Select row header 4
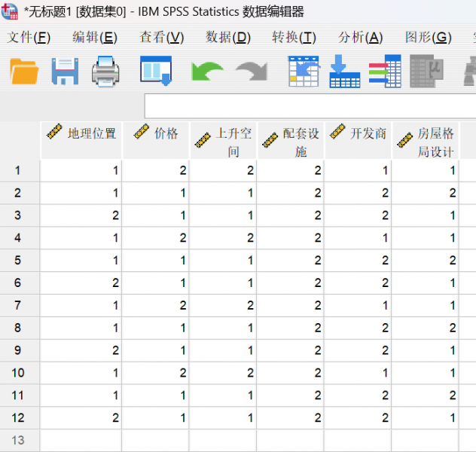 (20, 238)
